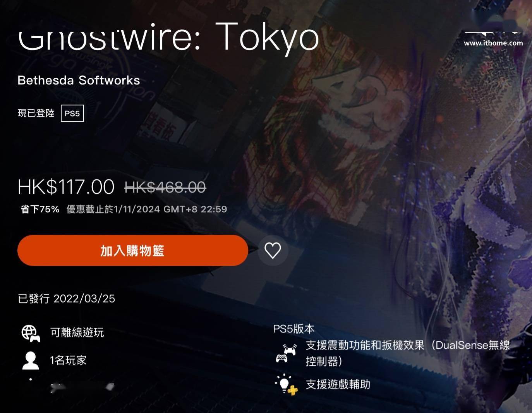Image resolution: width=532 pixels, height=413 pixels.
Task: Toggle the heart wishlist icon
Action: [273, 250]
